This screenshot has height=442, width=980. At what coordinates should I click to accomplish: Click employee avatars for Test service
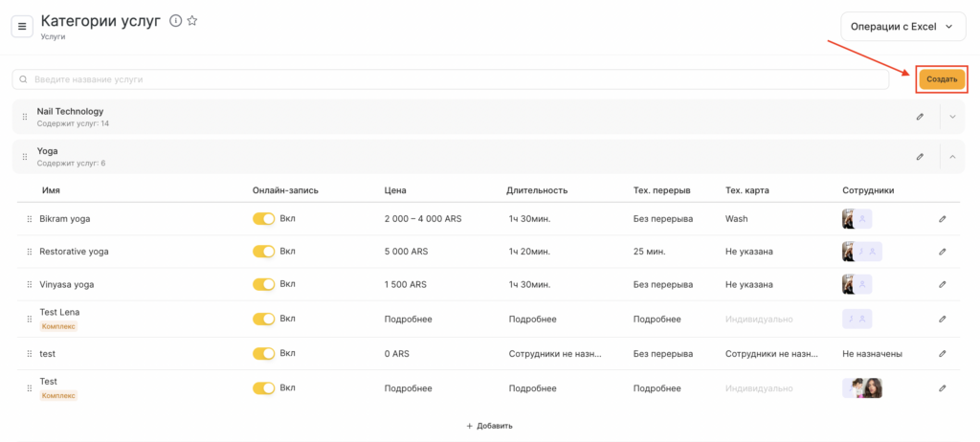[x=861, y=388]
